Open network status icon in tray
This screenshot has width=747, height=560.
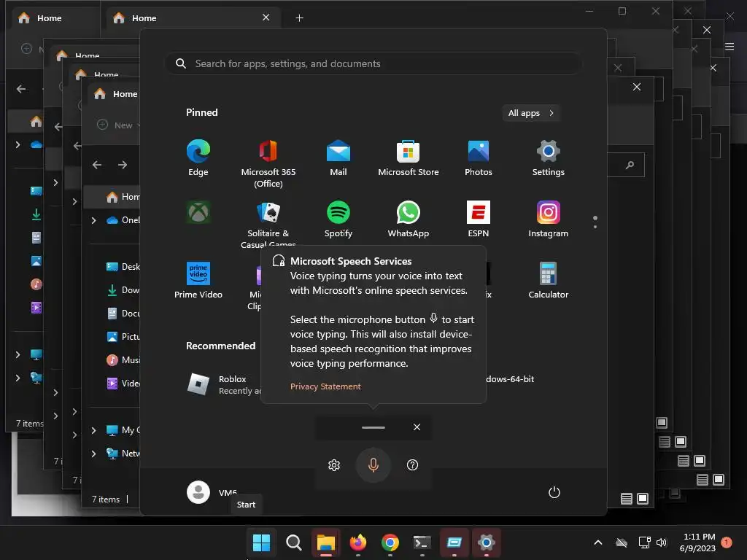(644, 542)
